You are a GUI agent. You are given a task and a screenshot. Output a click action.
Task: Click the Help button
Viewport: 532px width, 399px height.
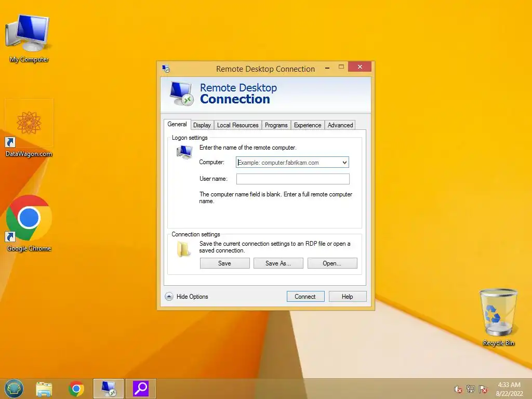(348, 297)
